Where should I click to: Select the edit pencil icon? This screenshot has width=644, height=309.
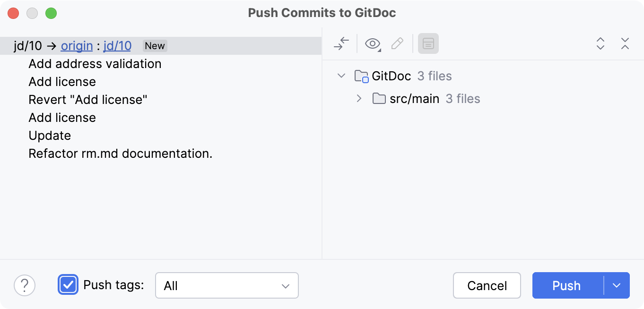click(x=397, y=43)
